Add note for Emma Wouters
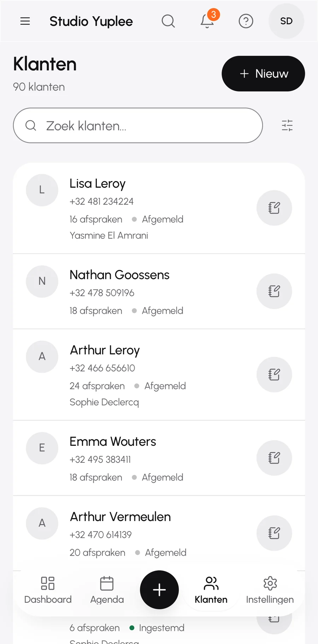Image resolution: width=318 pixels, height=644 pixels. pos(274,458)
